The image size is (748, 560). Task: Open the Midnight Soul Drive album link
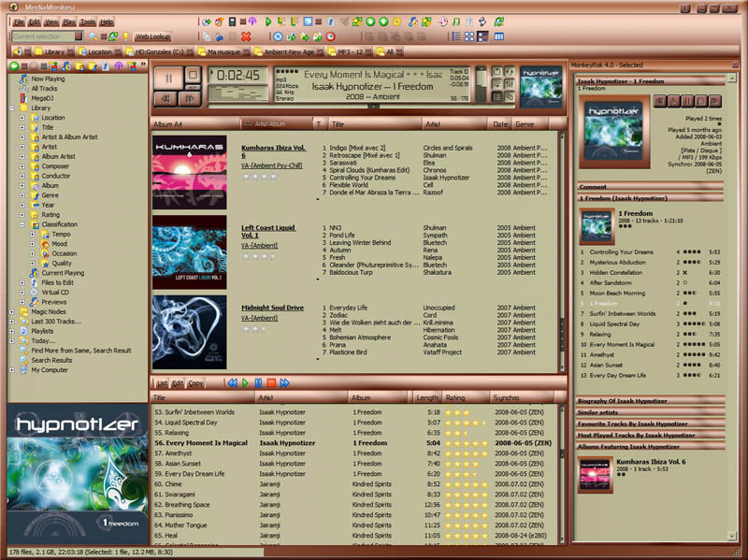[272, 308]
